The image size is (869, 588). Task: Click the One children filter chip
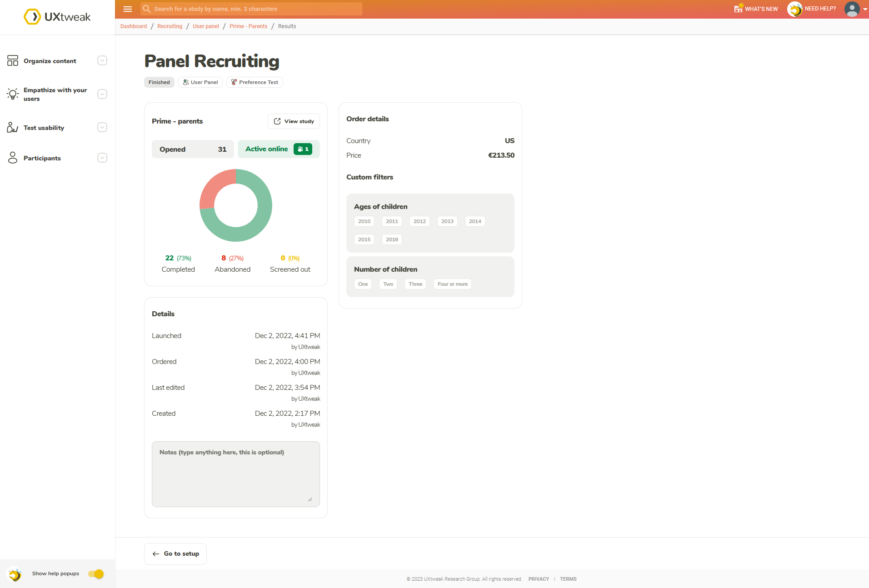(x=363, y=284)
